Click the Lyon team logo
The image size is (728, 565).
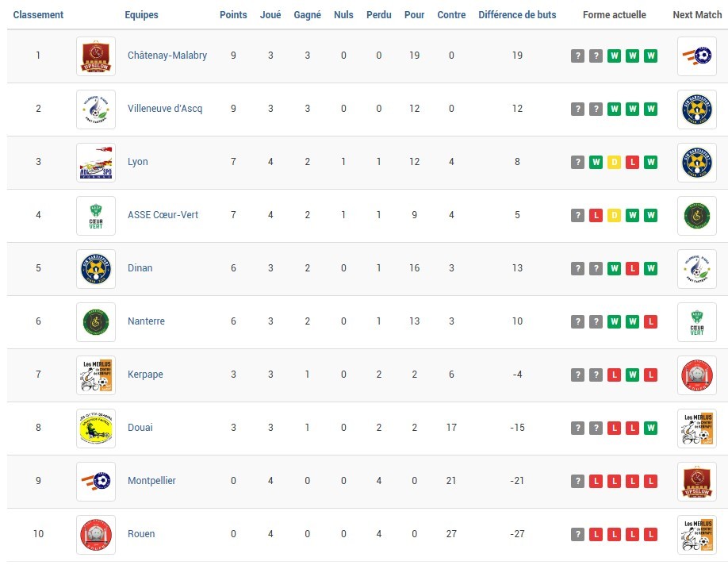click(x=96, y=162)
